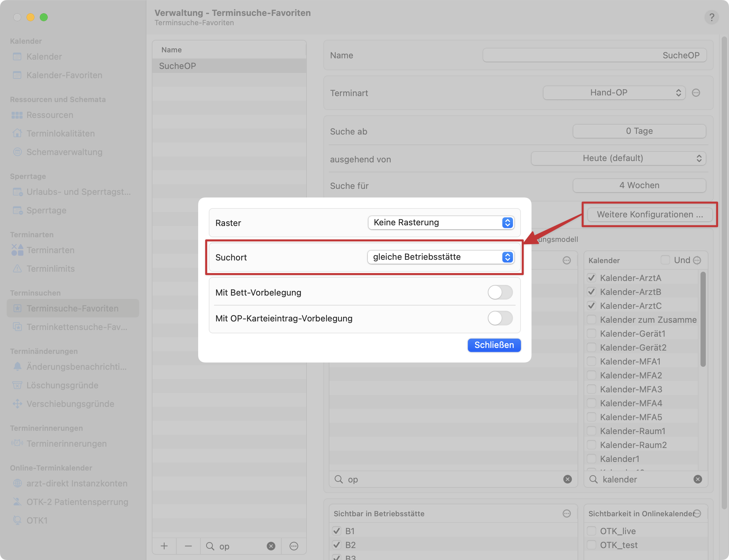729x560 pixels.
Task: Click the Terminlimits warning icon
Action: pos(17,268)
